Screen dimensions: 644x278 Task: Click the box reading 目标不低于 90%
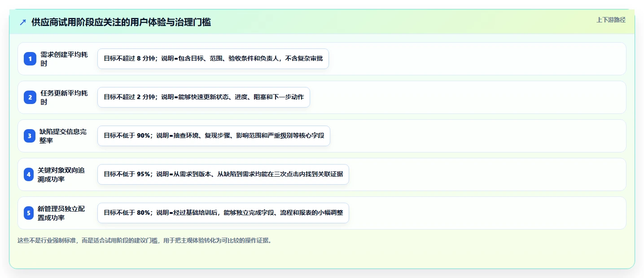(x=214, y=136)
